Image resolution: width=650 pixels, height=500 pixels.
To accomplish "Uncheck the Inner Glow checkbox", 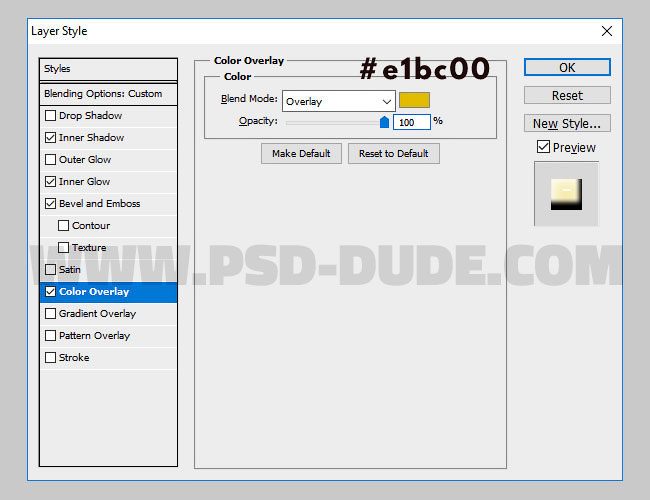I will pyautogui.click(x=50, y=181).
